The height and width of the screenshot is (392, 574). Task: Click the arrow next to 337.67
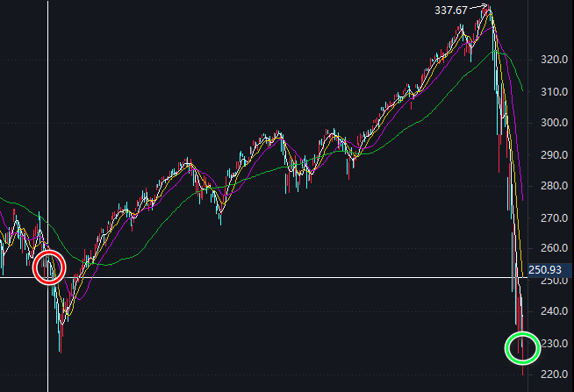pyautogui.click(x=478, y=7)
